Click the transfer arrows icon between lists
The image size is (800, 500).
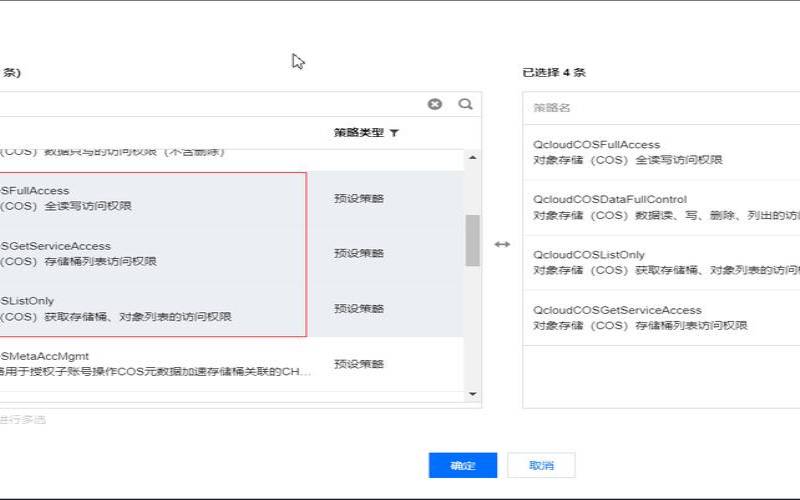(x=502, y=244)
